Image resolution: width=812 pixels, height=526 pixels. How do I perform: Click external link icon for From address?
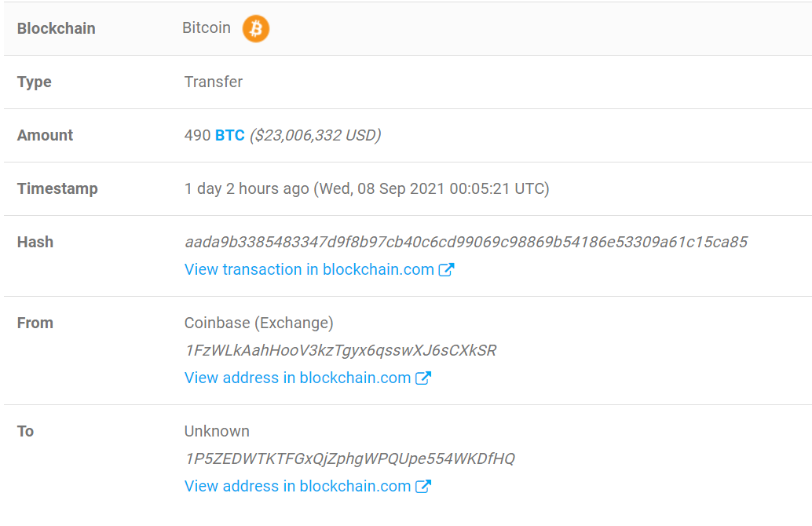pos(423,378)
